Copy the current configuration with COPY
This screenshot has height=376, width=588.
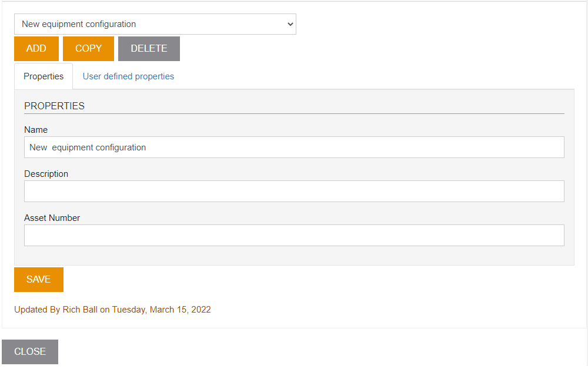88,49
